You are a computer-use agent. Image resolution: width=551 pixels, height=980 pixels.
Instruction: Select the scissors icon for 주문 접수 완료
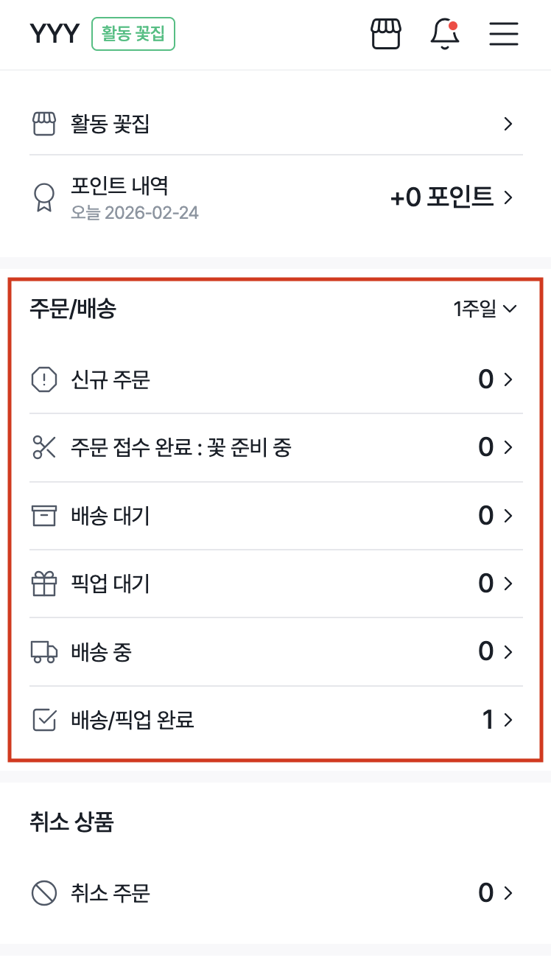point(44,447)
